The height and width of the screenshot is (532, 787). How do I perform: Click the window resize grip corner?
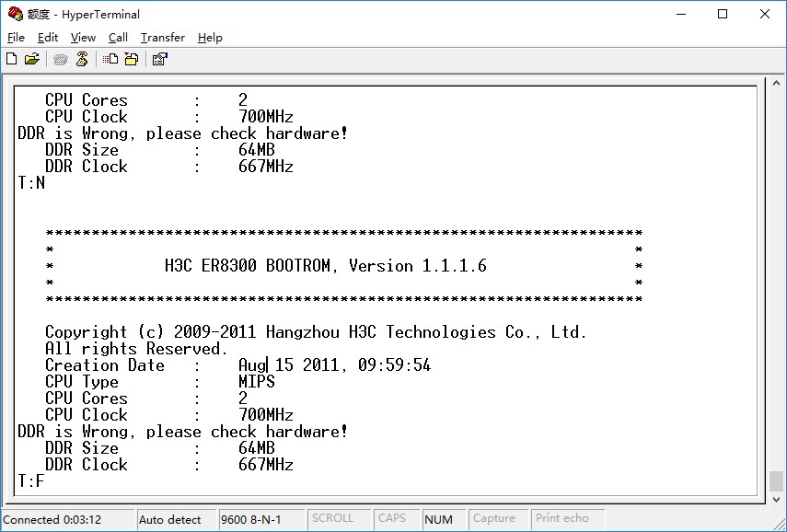coord(780,525)
